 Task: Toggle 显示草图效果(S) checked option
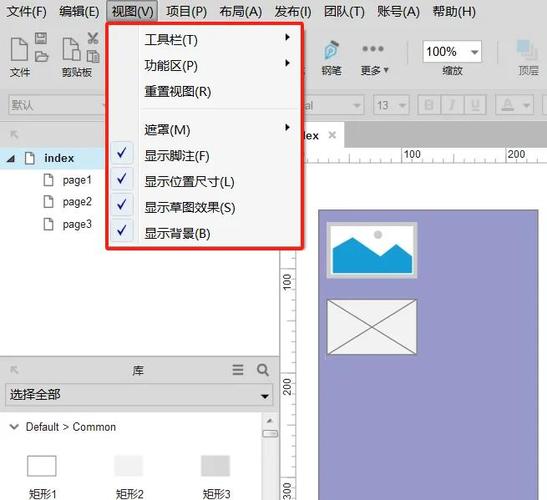pyautogui.click(x=204, y=208)
